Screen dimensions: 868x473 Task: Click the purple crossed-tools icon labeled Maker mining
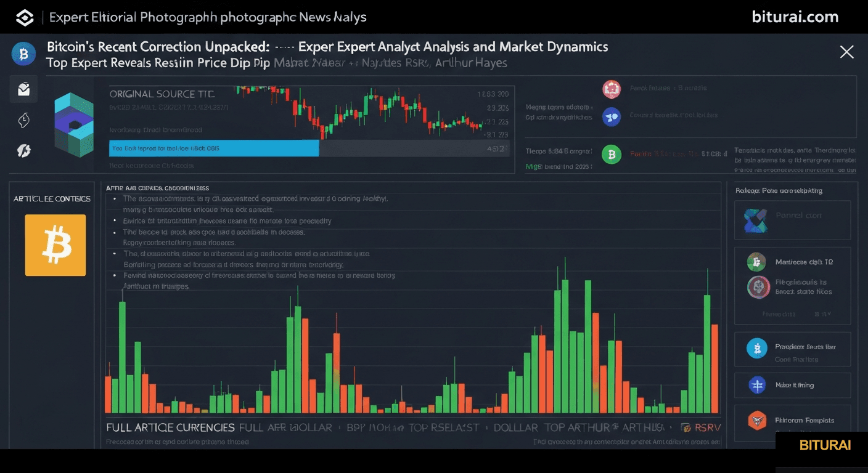[x=757, y=385]
